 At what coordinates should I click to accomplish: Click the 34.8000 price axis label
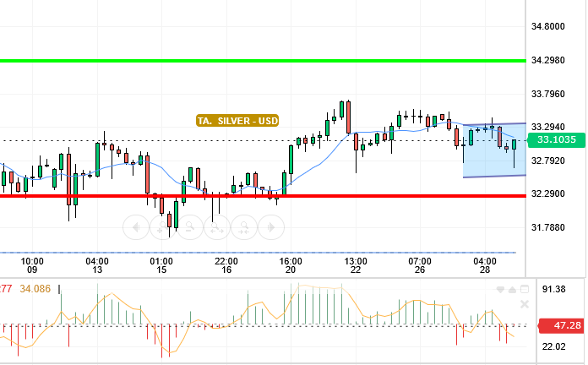pyautogui.click(x=548, y=27)
